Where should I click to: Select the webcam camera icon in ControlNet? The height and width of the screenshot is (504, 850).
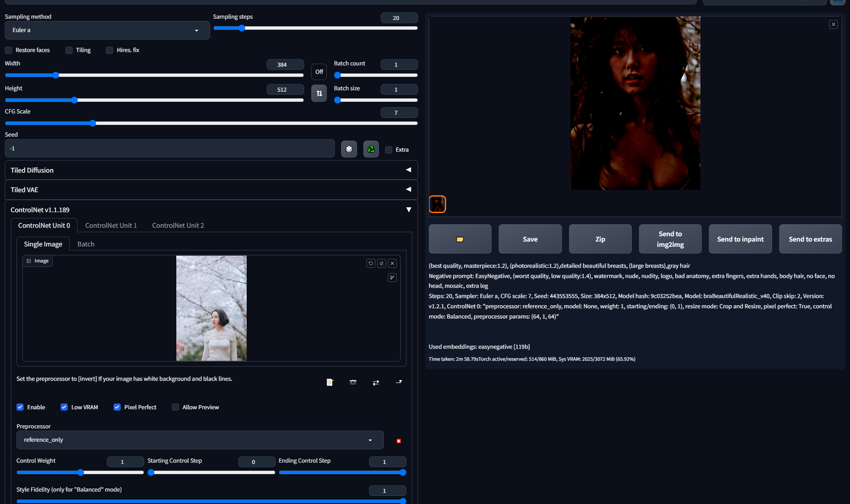click(353, 382)
